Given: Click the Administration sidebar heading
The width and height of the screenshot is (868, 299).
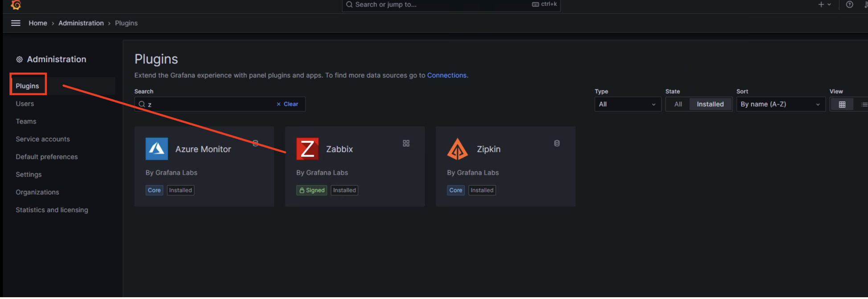Looking at the screenshot, I should pyautogui.click(x=57, y=59).
